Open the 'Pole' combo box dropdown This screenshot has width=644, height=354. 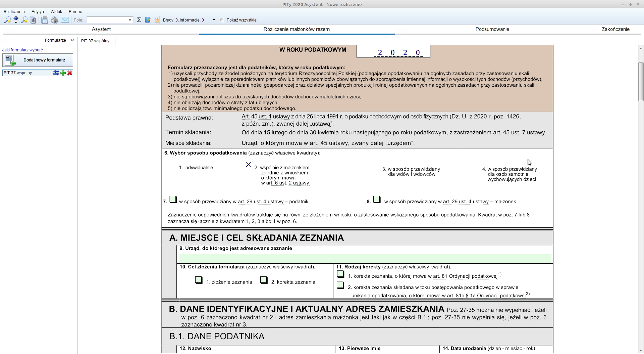130,20
